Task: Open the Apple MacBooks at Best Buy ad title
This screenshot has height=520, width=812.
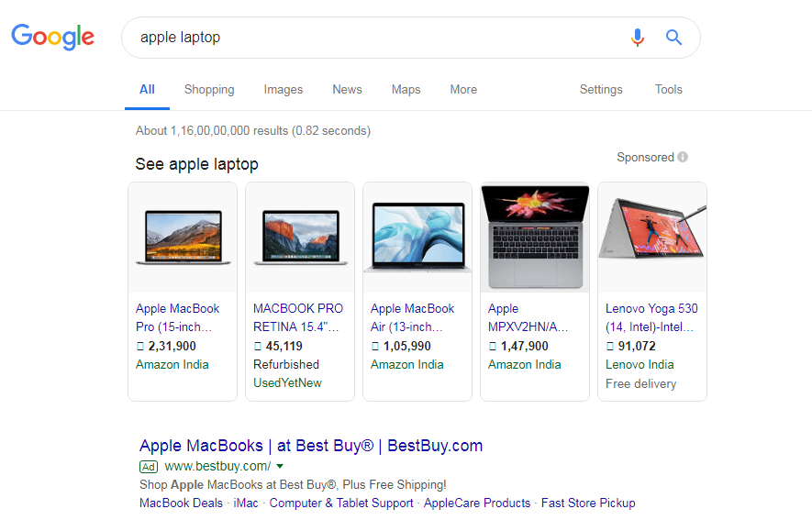Action: (311, 446)
